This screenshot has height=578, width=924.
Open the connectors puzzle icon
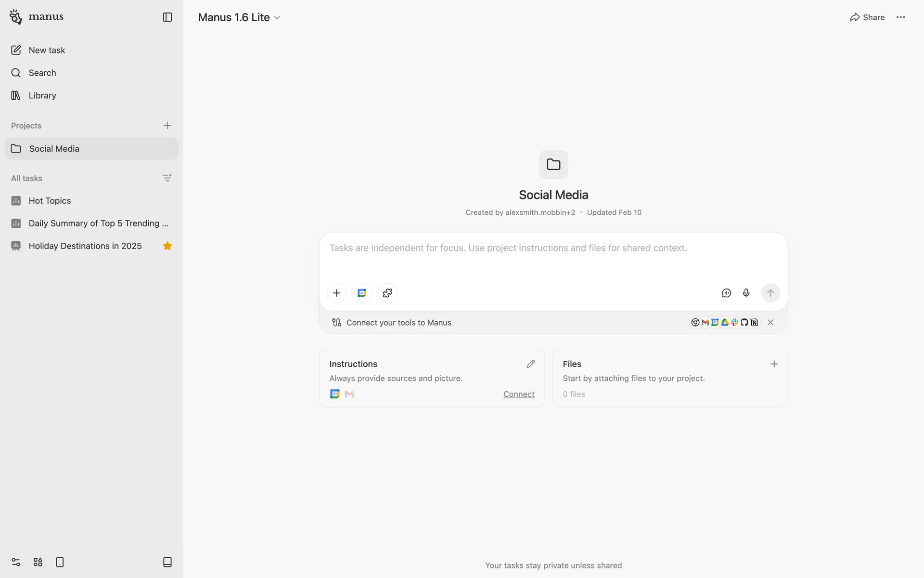(387, 293)
